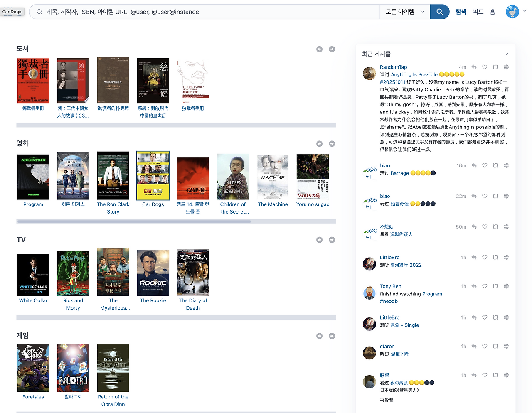
Task: Open the White Collar title link
Action: 33,300
